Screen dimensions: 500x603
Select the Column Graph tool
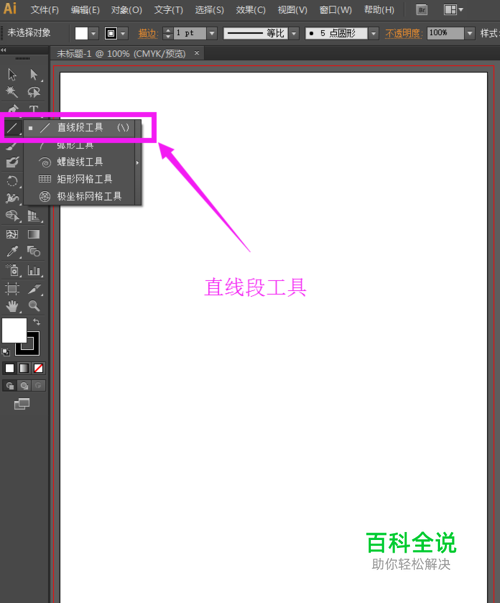34,270
